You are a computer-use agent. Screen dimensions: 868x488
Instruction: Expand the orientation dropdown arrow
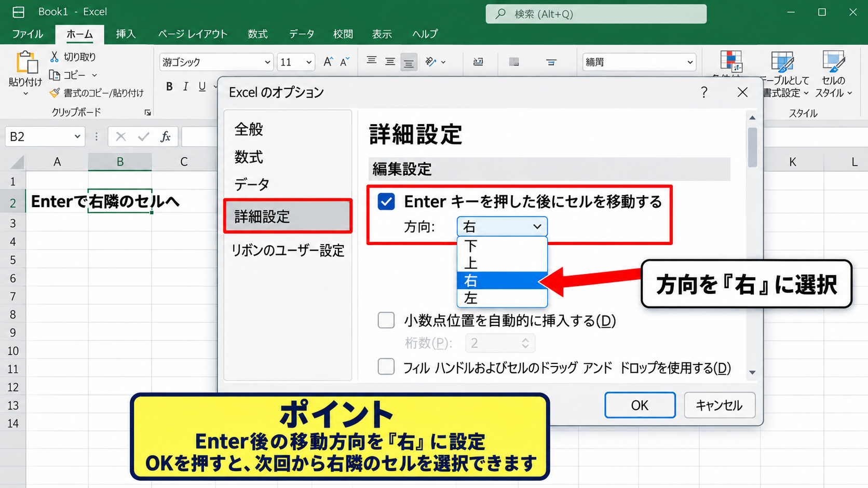pos(443,62)
